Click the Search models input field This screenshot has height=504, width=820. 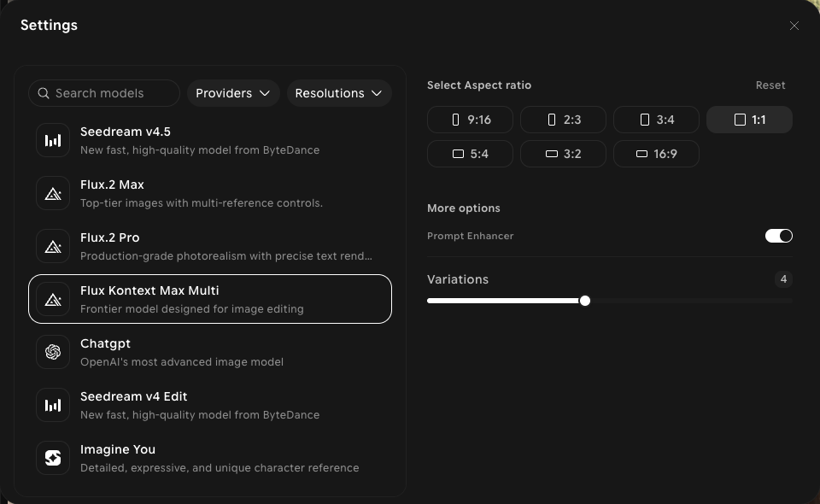tap(104, 93)
